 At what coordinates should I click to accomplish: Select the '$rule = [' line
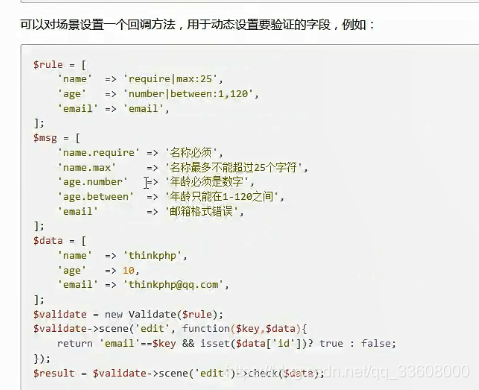click(x=59, y=65)
